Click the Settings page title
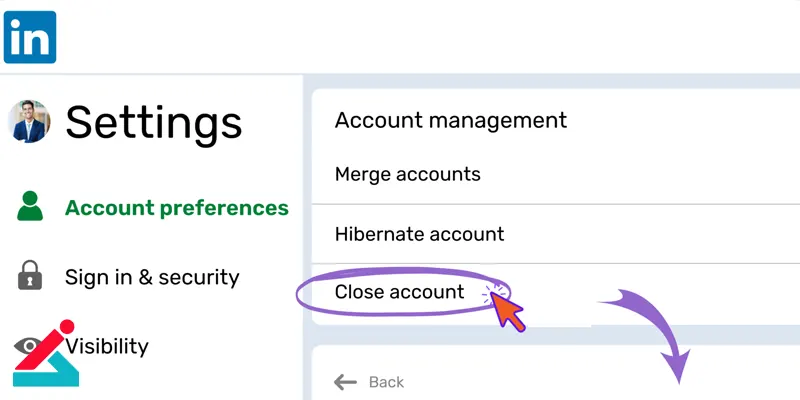The width and height of the screenshot is (800, 400). click(154, 123)
